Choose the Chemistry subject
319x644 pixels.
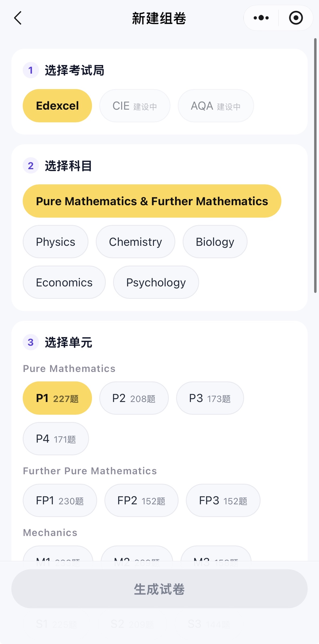tap(136, 242)
